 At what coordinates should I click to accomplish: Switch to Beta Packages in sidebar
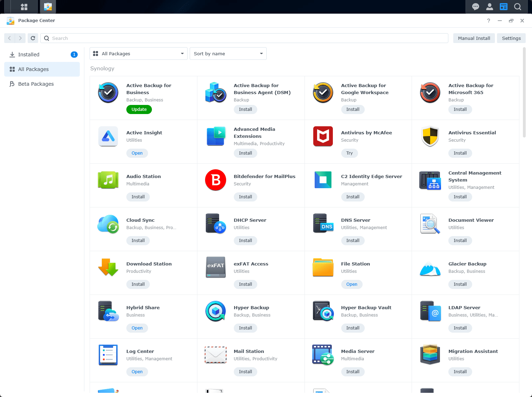coord(42,84)
